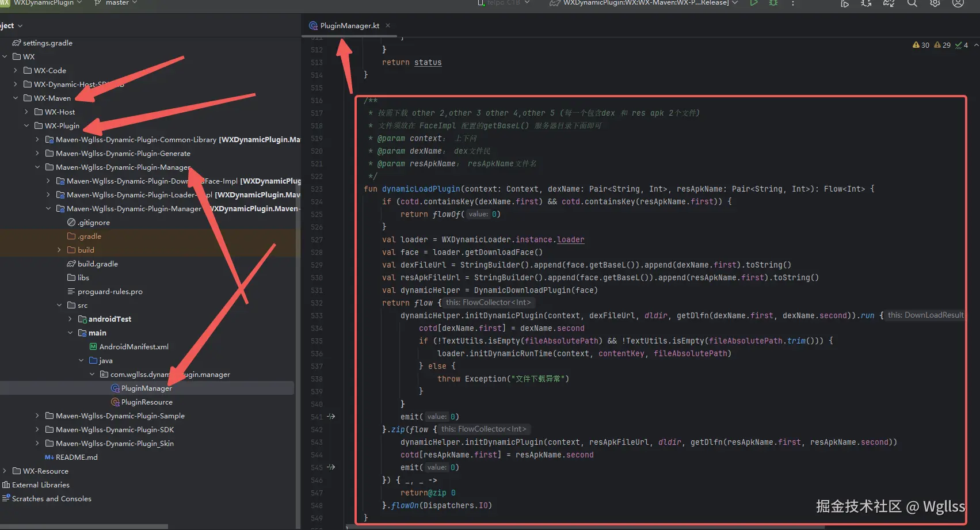Expand Maven-Wgllss-Dynamic-Plugin-Sample module
The width and height of the screenshot is (980, 530).
(x=37, y=416)
